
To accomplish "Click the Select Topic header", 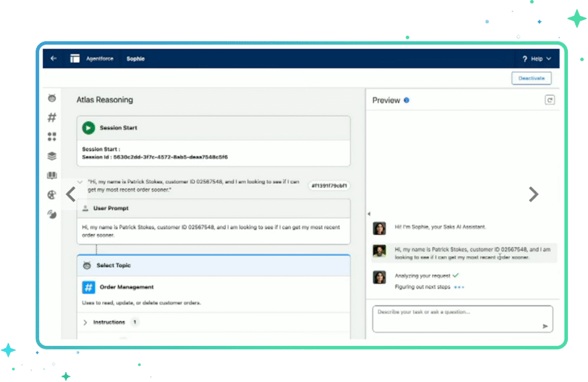I will tap(214, 265).
